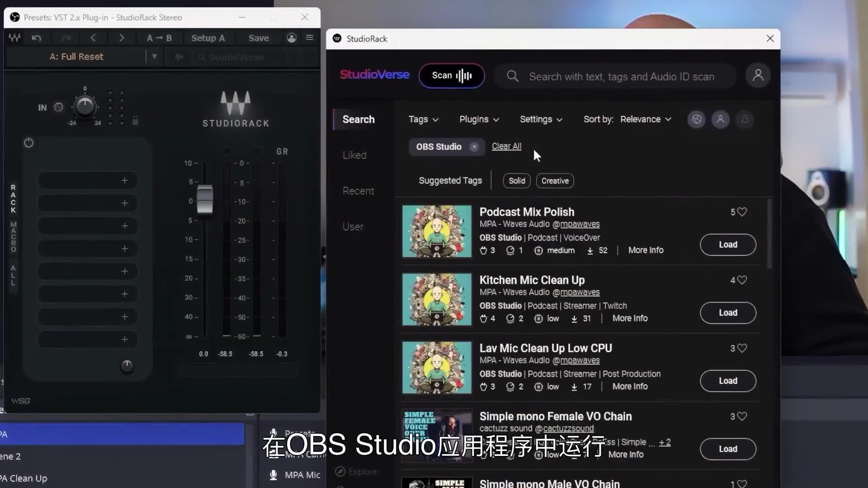
Task: Open the hamburger menu in StudioRack plugin
Action: click(310, 38)
